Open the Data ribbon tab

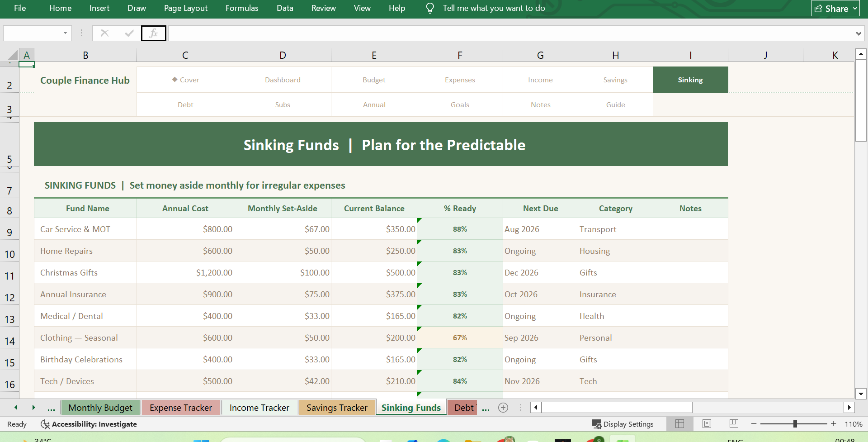pos(285,8)
